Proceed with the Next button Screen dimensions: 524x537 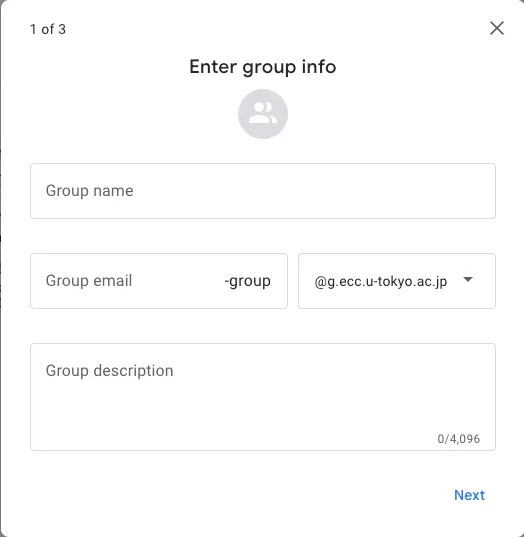(x=469, y=495)
